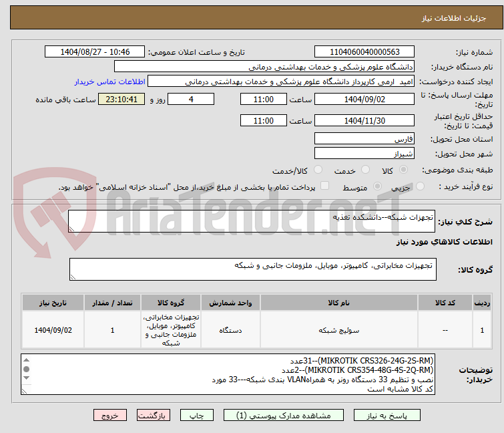The height and width of the screenshot is (433, 504).
Task: Click the ایجاد کننده درخواست field
Action: [x=280, y=82]
